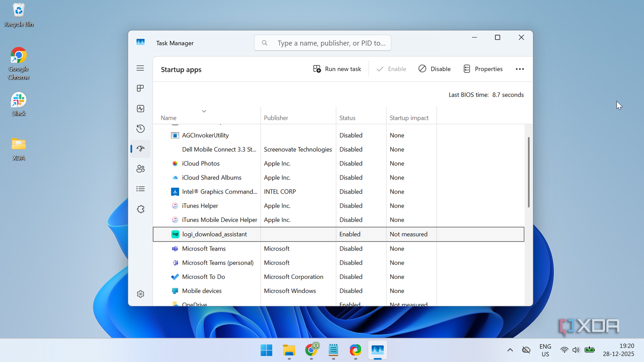Open the Processes page in Task Manager
The height and width of the screenshot is (362, 644).
(x=141, y=88)
